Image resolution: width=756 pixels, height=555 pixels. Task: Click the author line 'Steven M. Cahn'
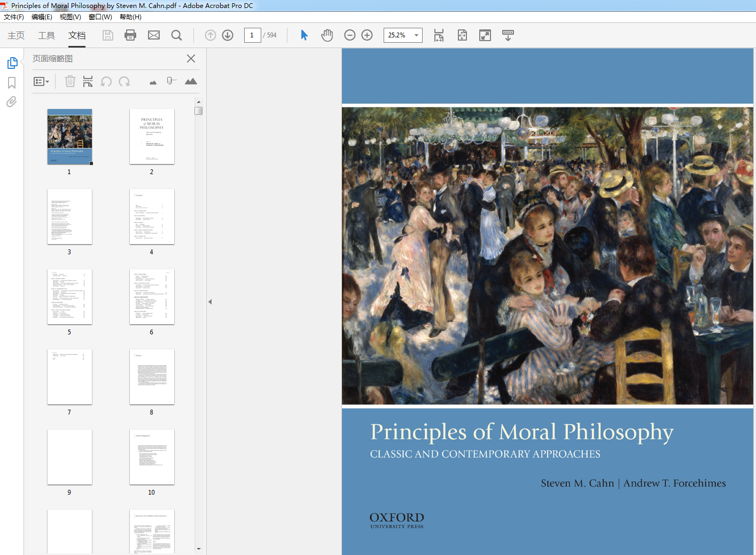(x=578, y=483)
